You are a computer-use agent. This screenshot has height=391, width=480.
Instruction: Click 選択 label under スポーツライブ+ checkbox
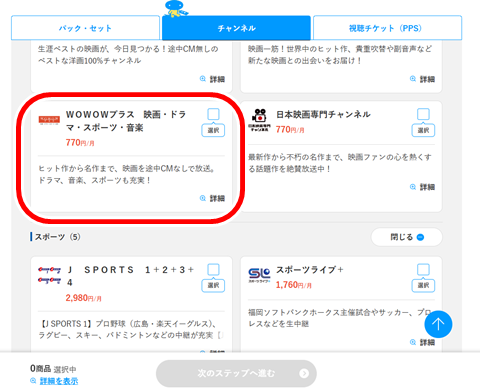[423, 286]
